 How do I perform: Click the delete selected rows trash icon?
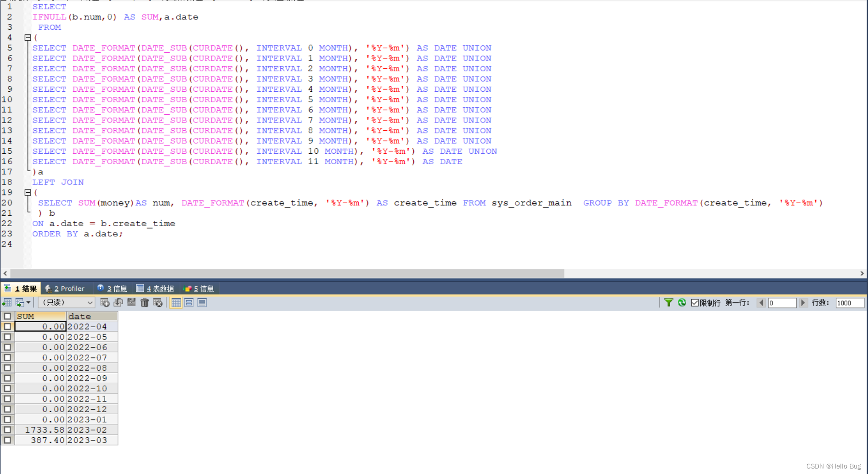click(x=145, y=302)
